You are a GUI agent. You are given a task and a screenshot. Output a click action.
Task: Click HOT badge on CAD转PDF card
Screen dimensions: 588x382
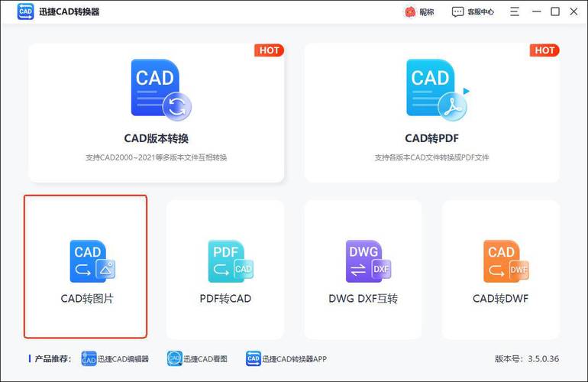pyautogui.click(x=544, y=50)
